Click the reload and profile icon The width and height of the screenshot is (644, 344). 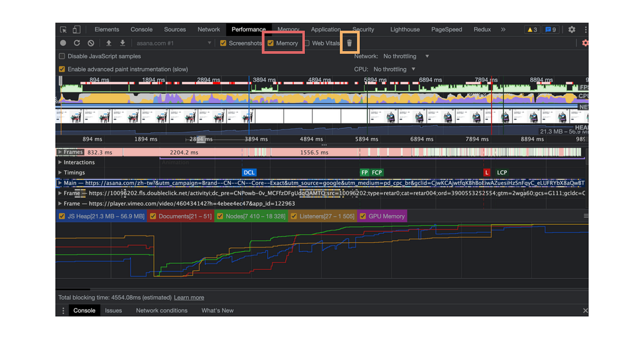[77, 43]
